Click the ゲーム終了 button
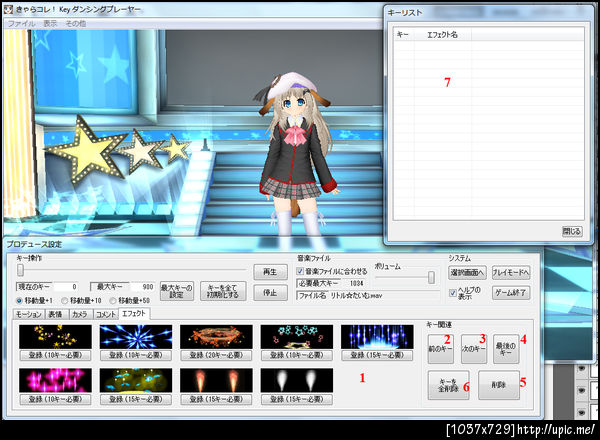Image resolution: width=600 pixels, height=440 pixels. (x=511, y=293)
